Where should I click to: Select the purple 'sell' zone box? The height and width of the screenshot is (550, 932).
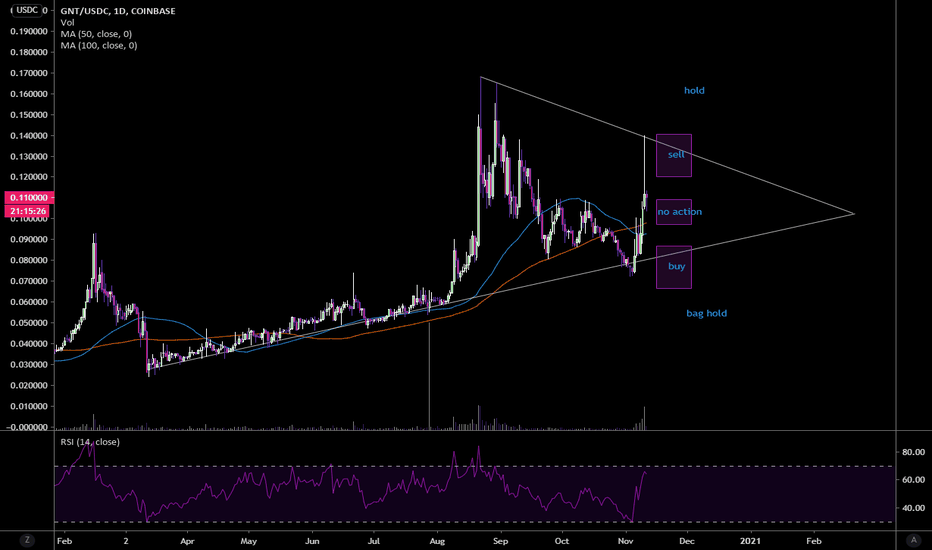coord(673,155)
